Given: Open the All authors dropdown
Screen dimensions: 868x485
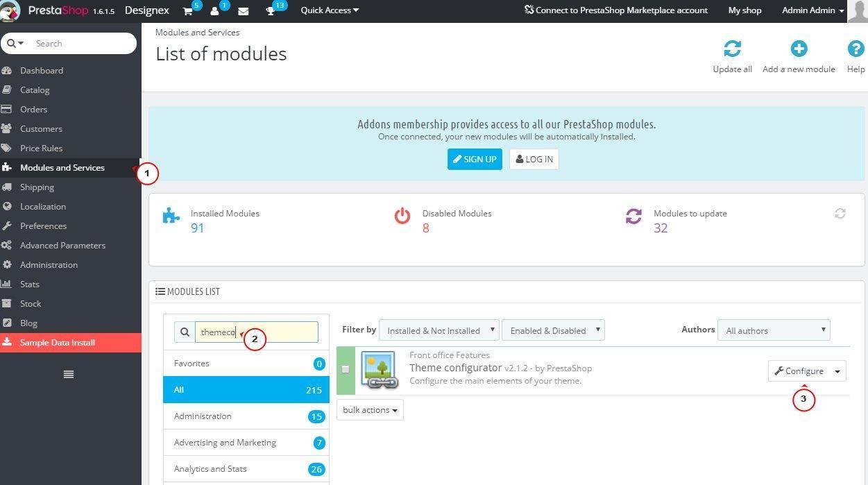Looking at the screenshot, I should [773, 330].
